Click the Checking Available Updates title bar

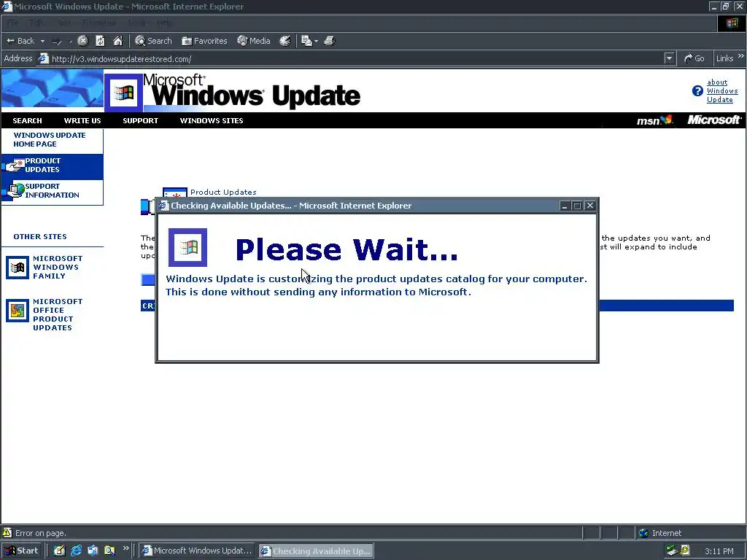[x=357, y=206]
